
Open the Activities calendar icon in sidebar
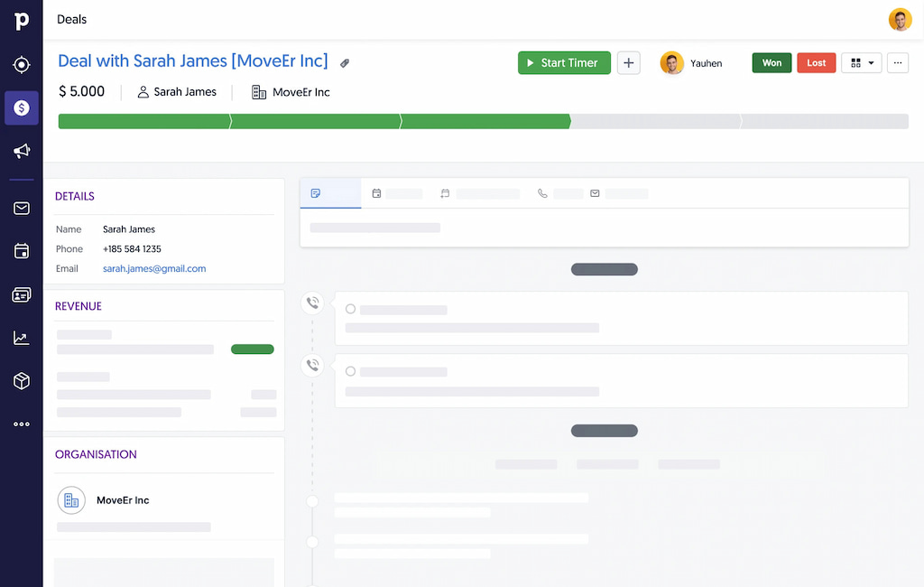[21, 251]
